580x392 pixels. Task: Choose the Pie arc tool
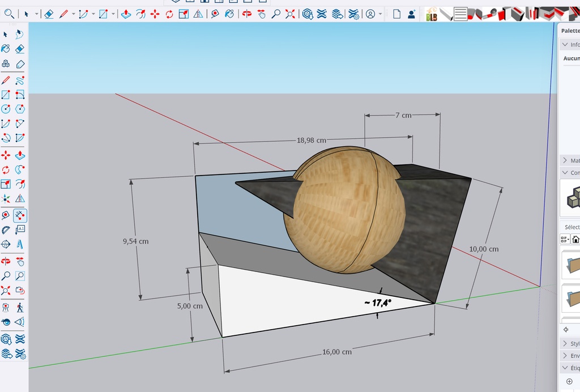[20, 138]
